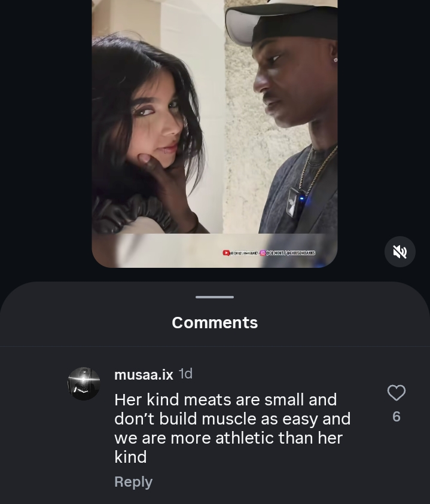Tap the Comments header title
The width and height of the screenshot is (430, 504).
pos(215,323)
